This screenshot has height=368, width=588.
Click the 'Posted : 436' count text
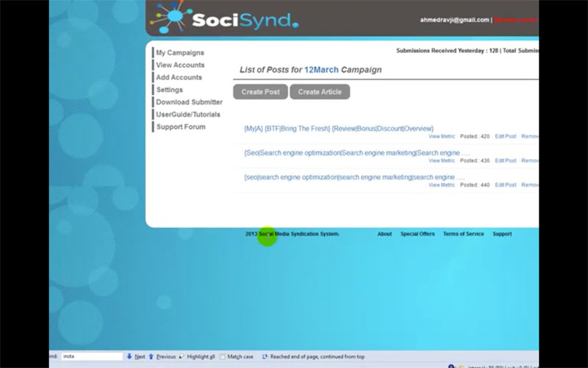pyautogui.click(x=475, y=160)
